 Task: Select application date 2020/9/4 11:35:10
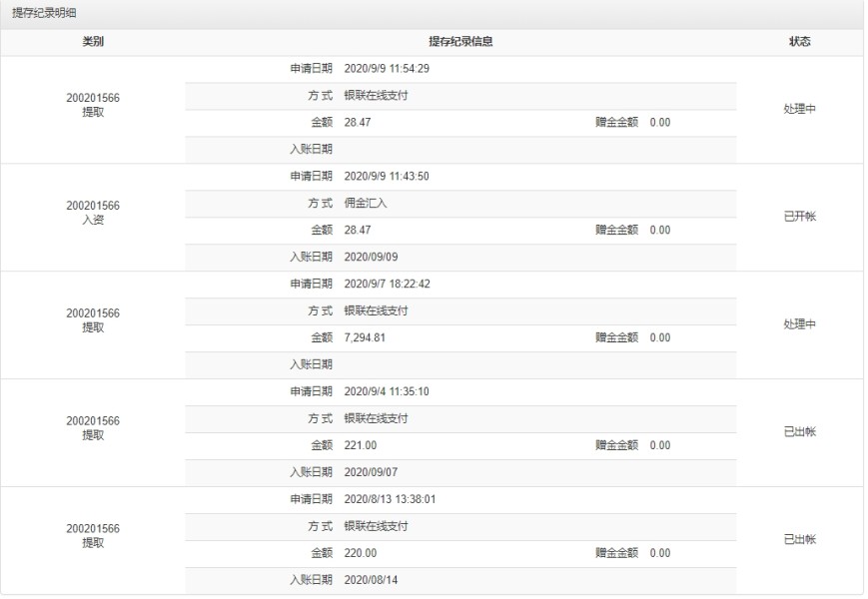coord(387,392)
